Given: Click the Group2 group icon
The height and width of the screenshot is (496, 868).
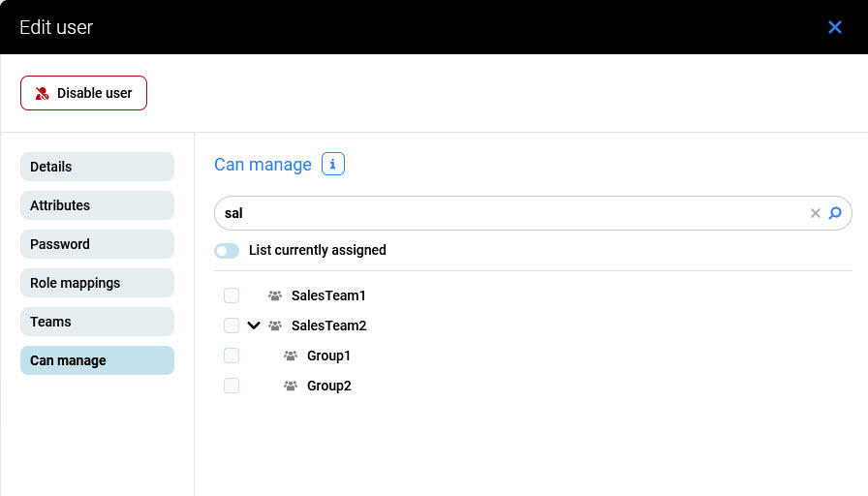Looking at the screenshot, I should click(291, 386).
